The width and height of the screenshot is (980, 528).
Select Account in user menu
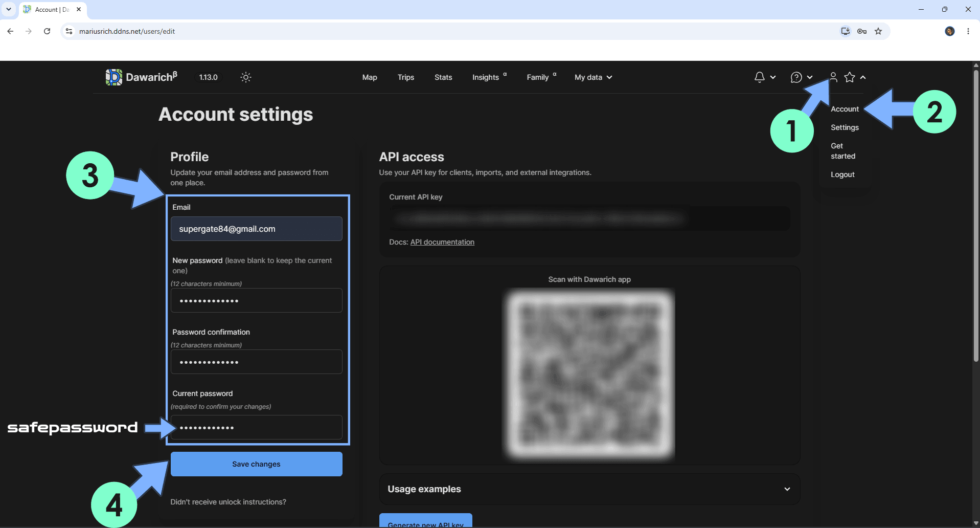[845, 109]
